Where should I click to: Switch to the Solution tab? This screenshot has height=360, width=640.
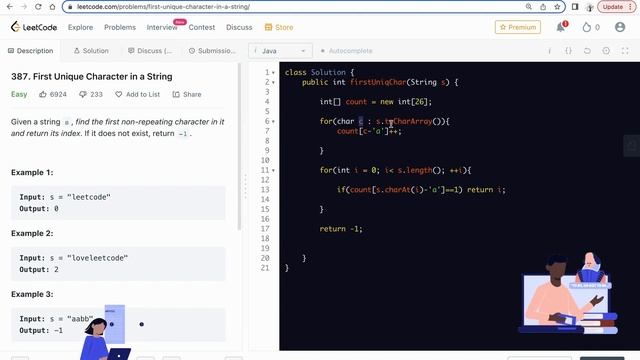[91, 51]
